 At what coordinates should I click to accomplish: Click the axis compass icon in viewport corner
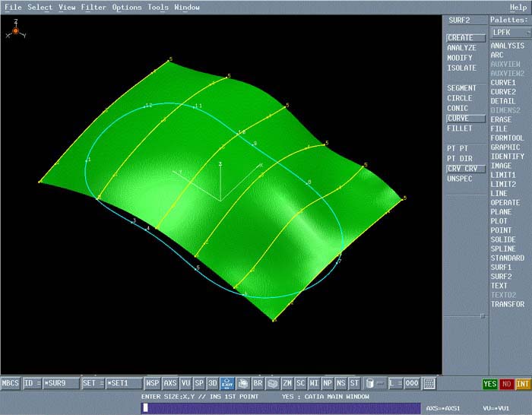point(15,31)
